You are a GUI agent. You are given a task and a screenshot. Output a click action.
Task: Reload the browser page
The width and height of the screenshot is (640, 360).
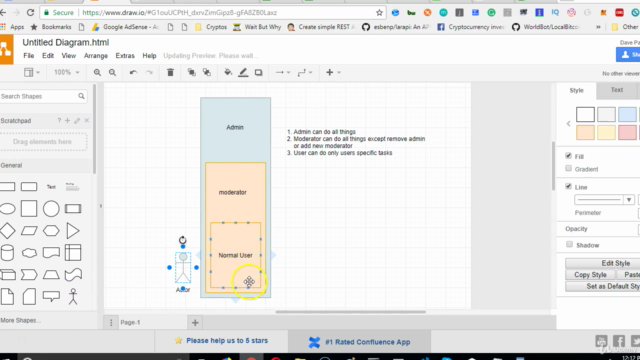pos(30,13)
